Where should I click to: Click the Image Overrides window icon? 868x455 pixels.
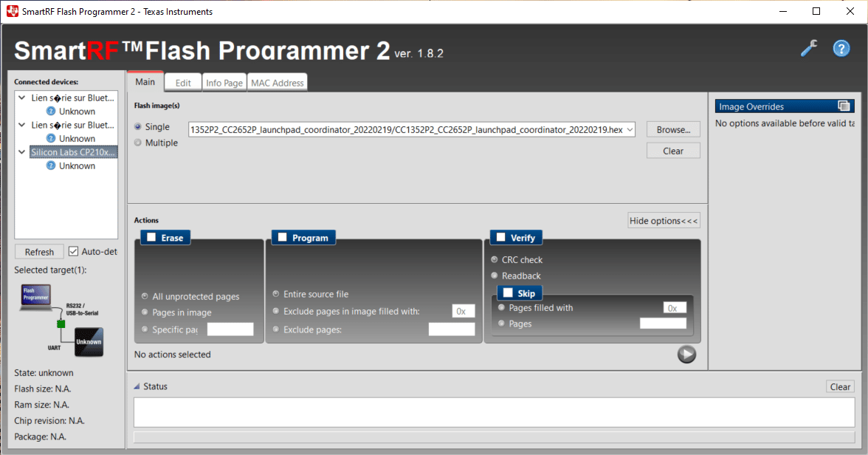[x=844, y=106]
